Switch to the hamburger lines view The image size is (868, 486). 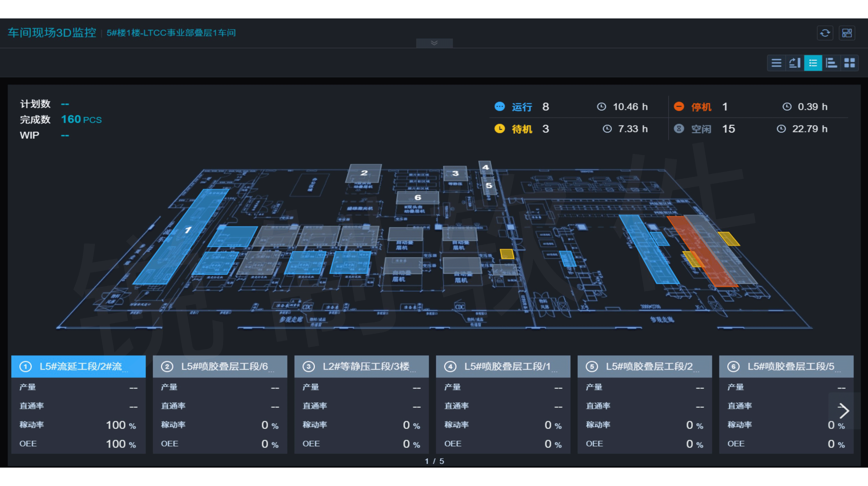(776, 63)
